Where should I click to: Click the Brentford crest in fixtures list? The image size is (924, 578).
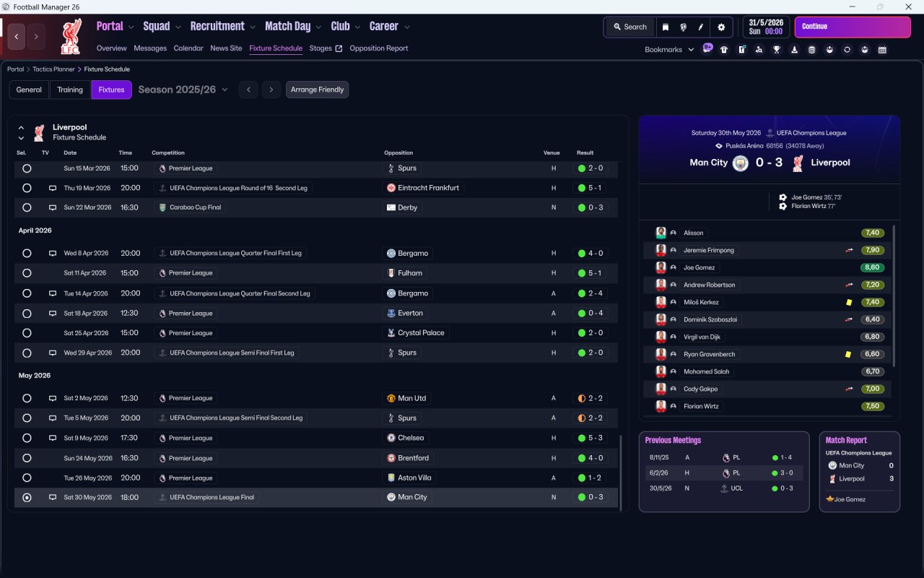coord(391,458)
